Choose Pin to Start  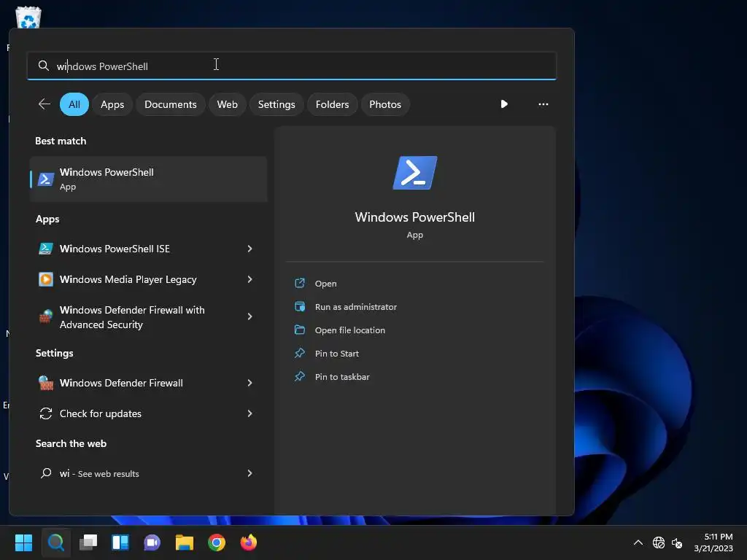click(x=336, y=354)
